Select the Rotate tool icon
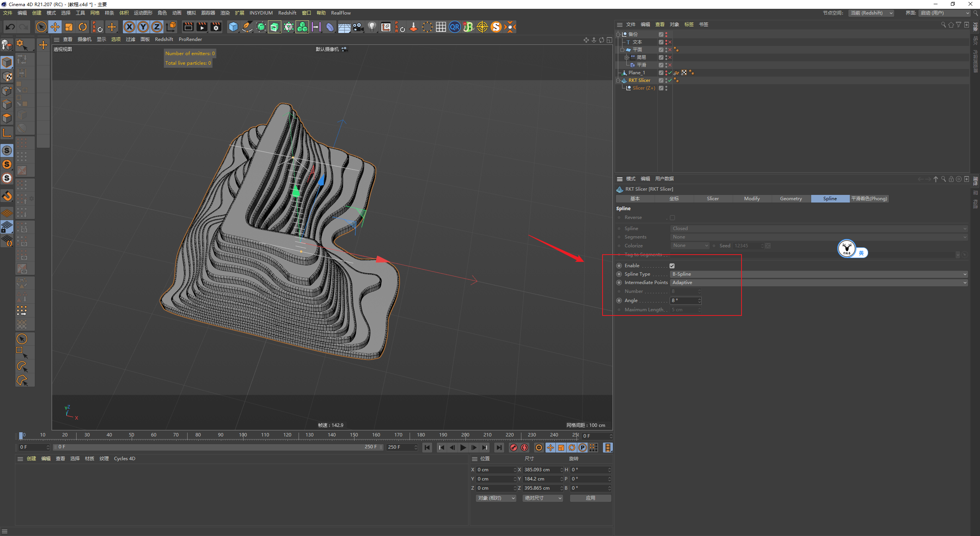This screenshot has width=980, height=536. tap(83, 27)
